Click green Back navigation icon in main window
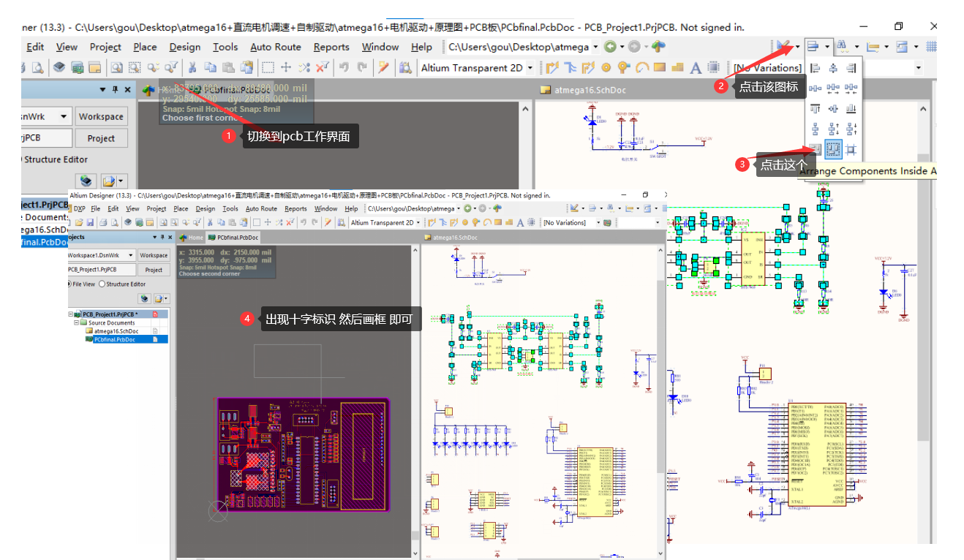This screenshot has width=964, height=560. point(610,46)
